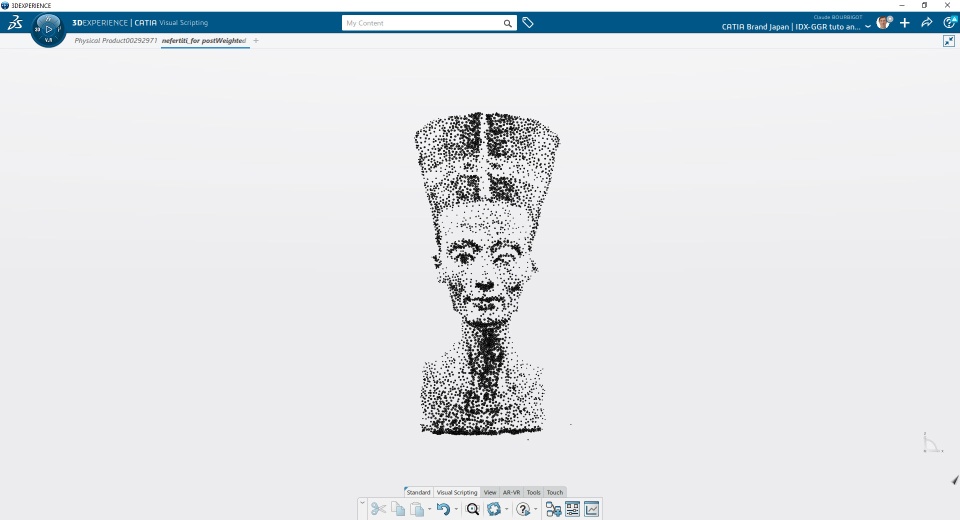Viewport: 960px width, 520px height.
Task: Open the 3DEXPERIENCE compass
Action: click(48, 29)
